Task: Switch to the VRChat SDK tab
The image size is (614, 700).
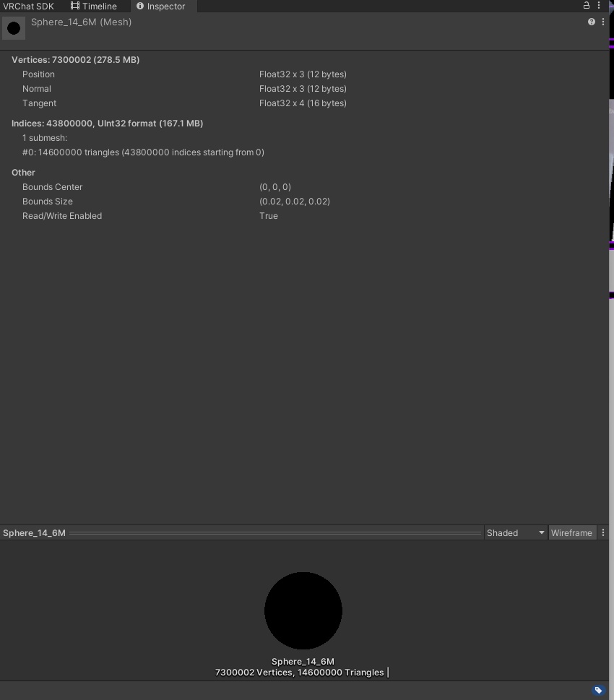Action: click(28, 7)
